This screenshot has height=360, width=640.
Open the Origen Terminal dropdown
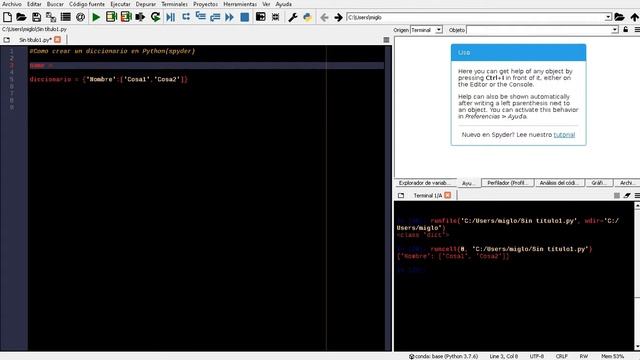426,30
